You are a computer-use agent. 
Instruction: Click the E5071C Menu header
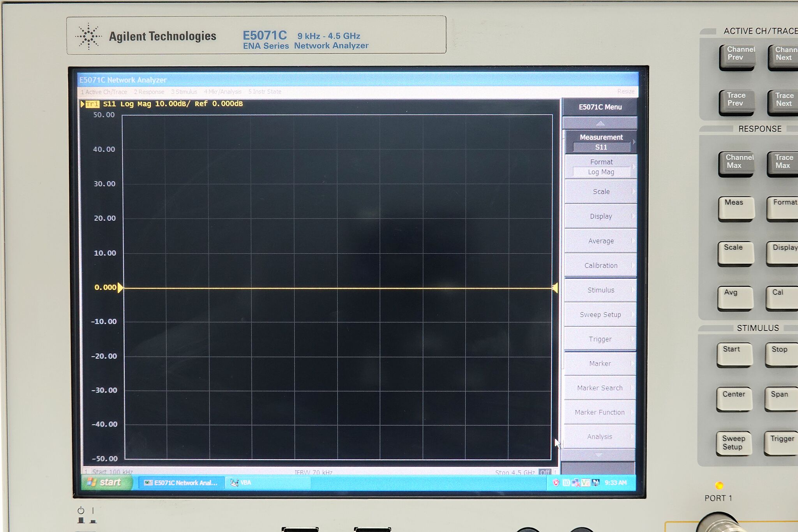600,107
